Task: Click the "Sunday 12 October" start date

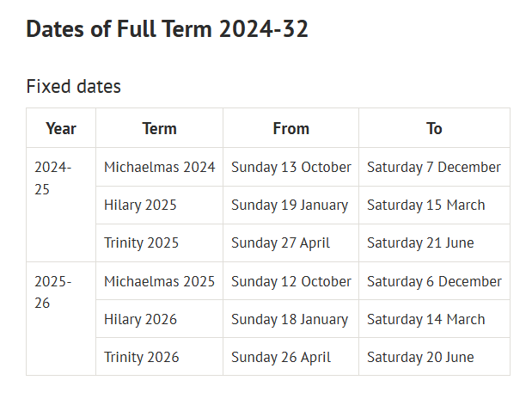Action: [290, 281]
